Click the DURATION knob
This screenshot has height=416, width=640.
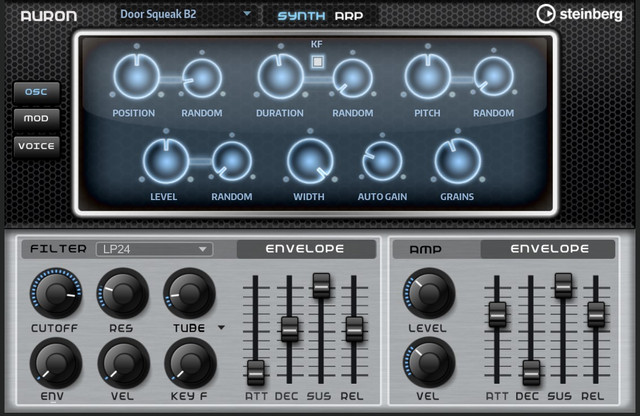coord(280,76)
